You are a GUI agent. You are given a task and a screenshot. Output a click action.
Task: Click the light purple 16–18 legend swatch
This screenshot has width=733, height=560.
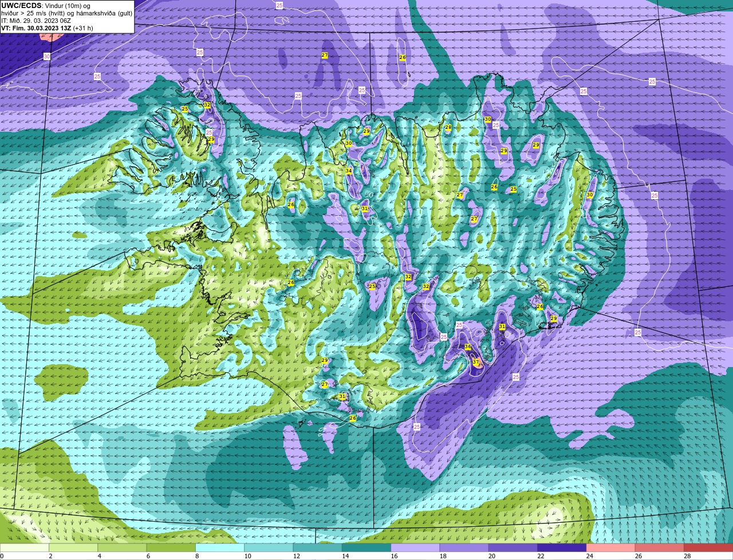click(416, 547)
